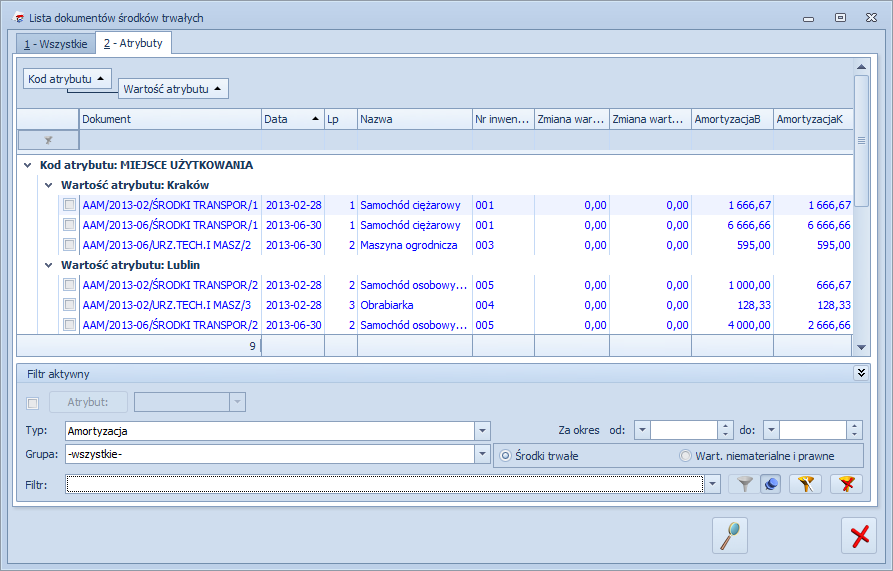Sort by Data column header

(293, 119)
